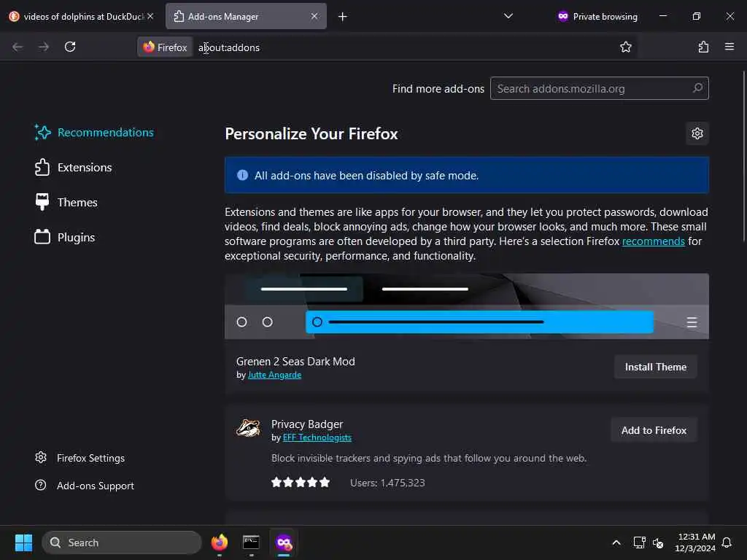Viewport: 747px width, 560px height.
Task: Open the terminal app in taskbar
Action: tap(251, 542)
